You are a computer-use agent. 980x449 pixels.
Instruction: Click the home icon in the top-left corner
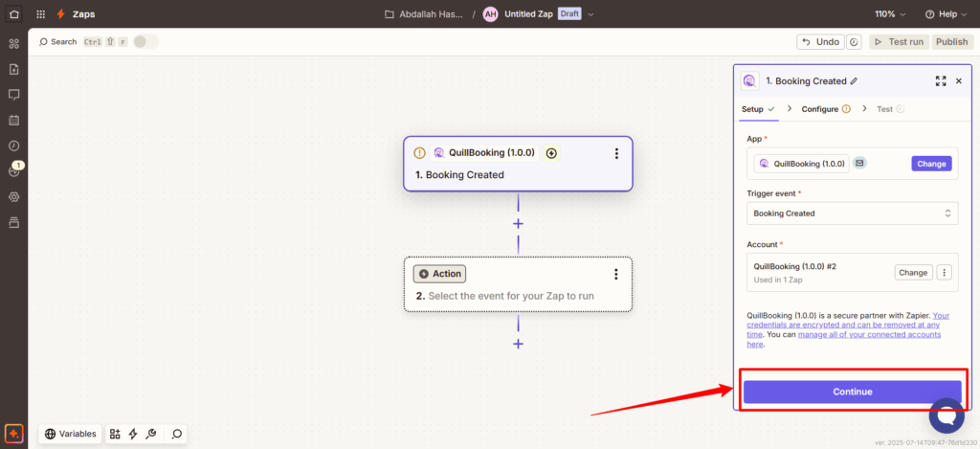(13, 14)
